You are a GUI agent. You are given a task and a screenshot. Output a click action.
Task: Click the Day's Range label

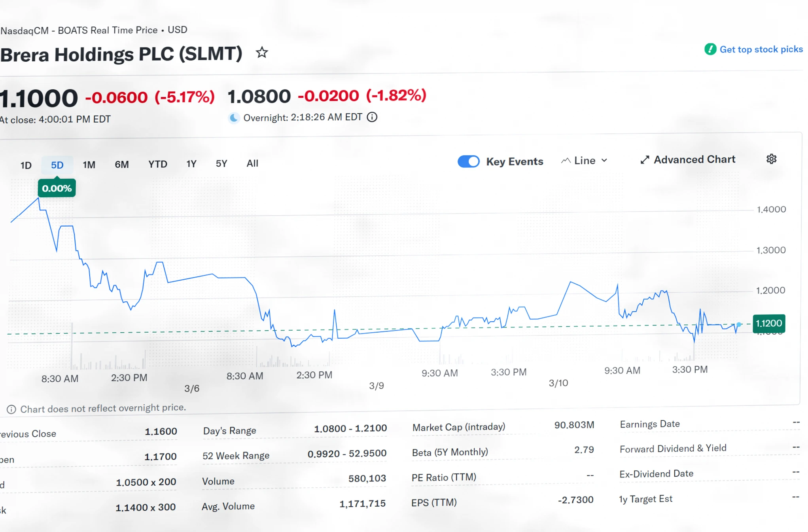pyautogui.click(x=230, y=430)
